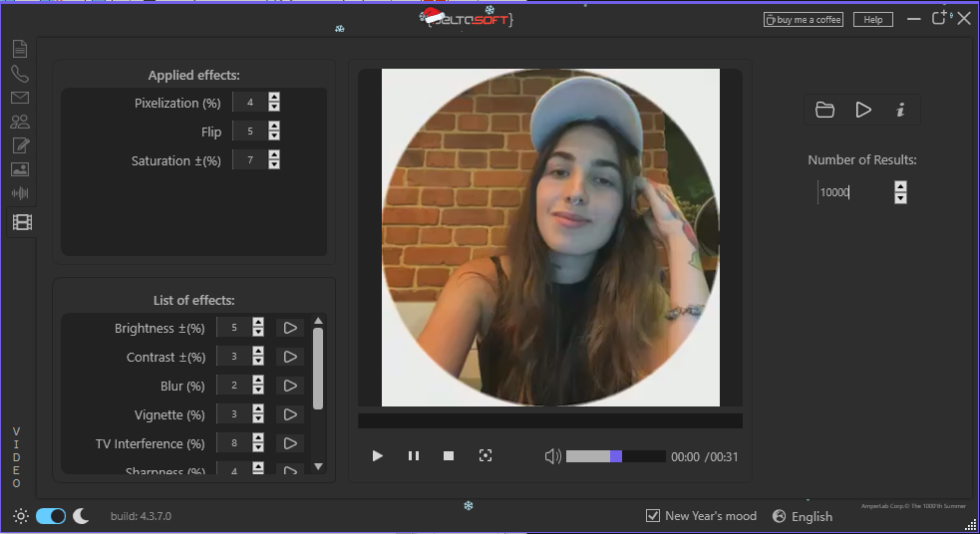Uncheck the New Year's mood checkbox
The height and width of the screenshot is (534, 980).
(x=653, y=516)
